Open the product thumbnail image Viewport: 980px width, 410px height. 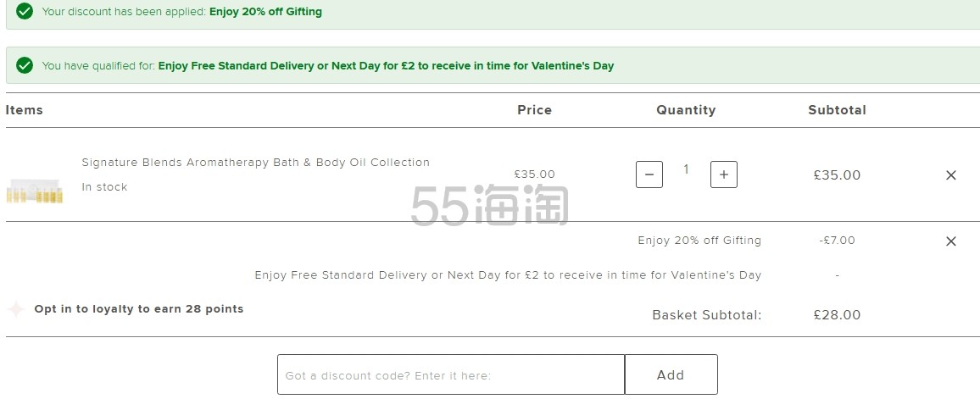35,191
